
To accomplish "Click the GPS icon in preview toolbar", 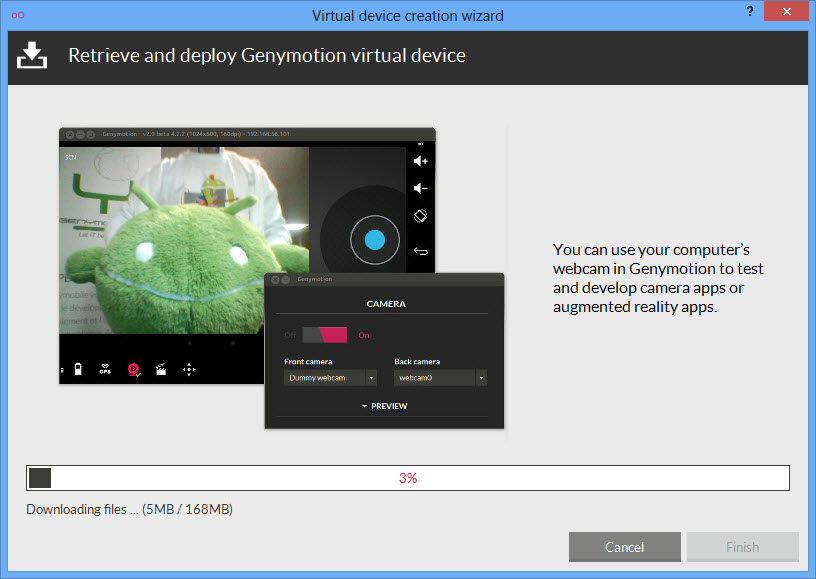I will tap(105, 369).
